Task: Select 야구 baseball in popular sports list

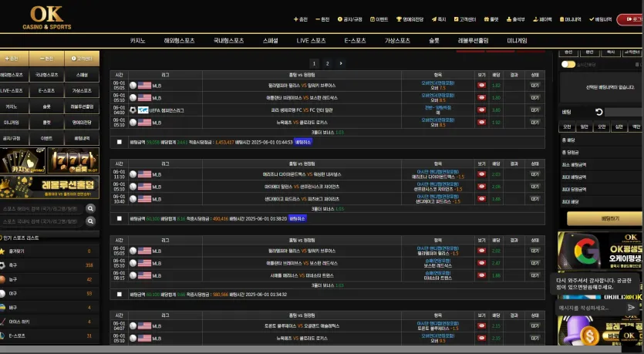Action: pos(49,294)
